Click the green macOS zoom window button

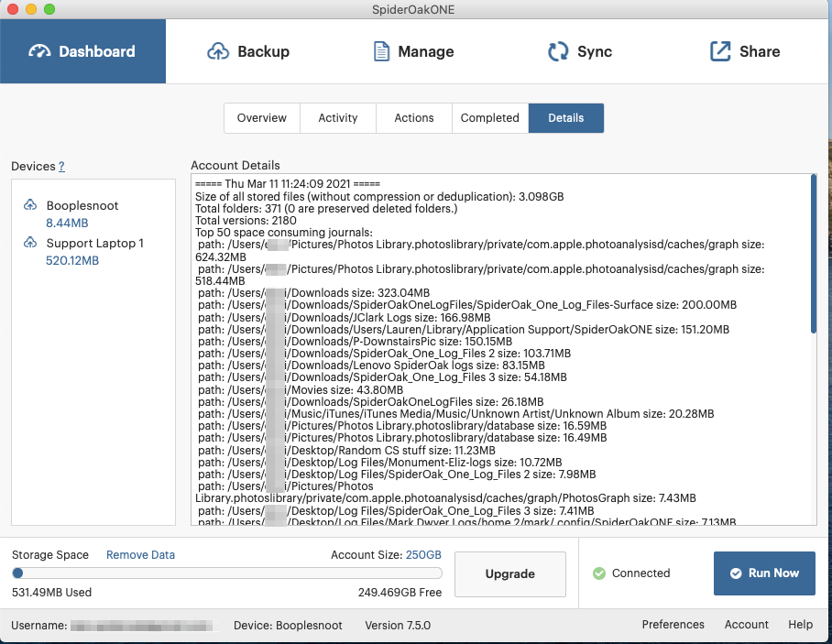pyautogui.click(x=49, y=9)
